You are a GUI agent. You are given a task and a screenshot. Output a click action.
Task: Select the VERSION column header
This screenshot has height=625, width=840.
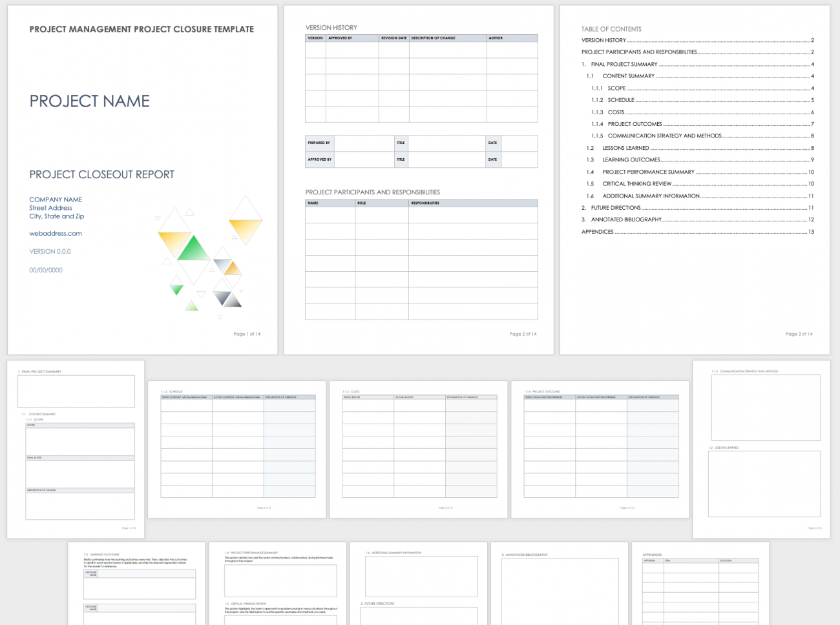pyautogui.click(x=315, y=38)
